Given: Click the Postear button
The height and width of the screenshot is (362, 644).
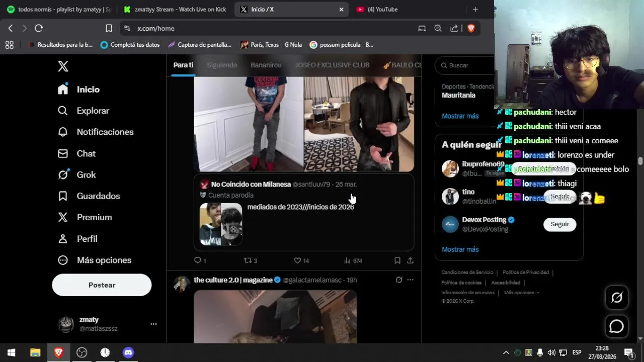Looking at the screenshot, I should tap(102, 285).
